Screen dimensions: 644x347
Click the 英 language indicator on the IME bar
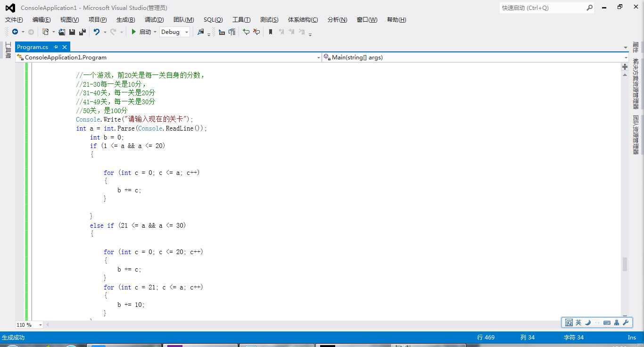pos(578,322)
